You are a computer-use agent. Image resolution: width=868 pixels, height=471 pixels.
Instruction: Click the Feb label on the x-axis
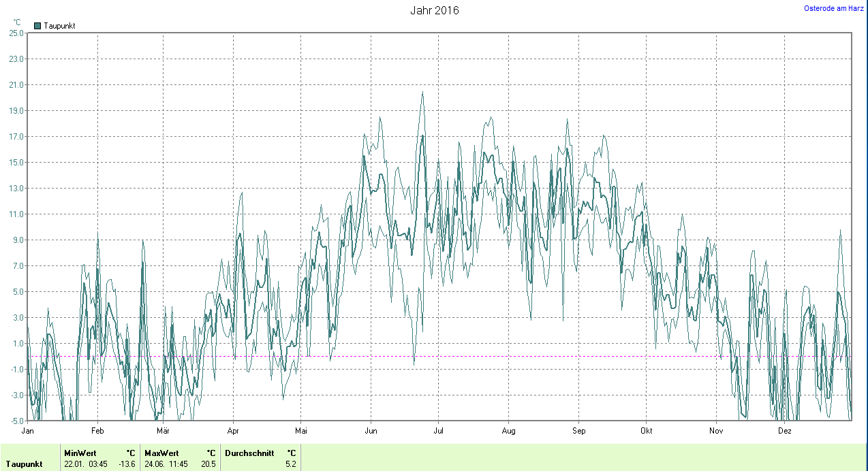click(97, 431)
